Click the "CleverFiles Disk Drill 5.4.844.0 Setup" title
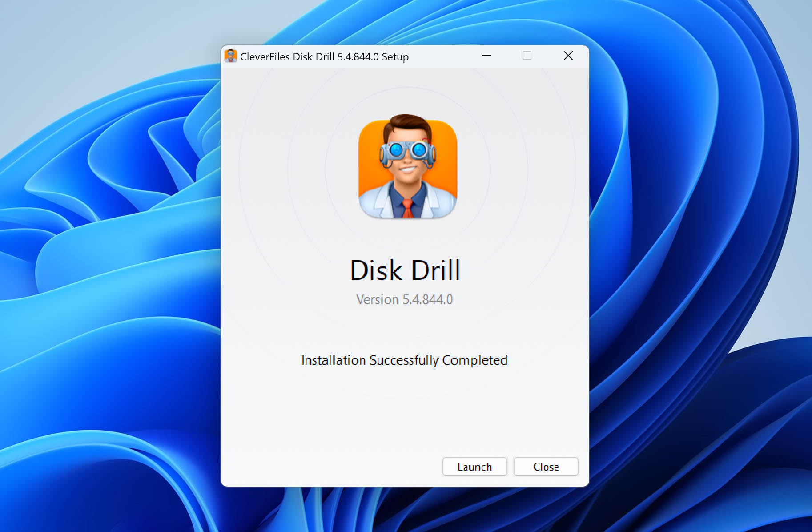Viewport: 812px width, 532px height. coord(324,57)
